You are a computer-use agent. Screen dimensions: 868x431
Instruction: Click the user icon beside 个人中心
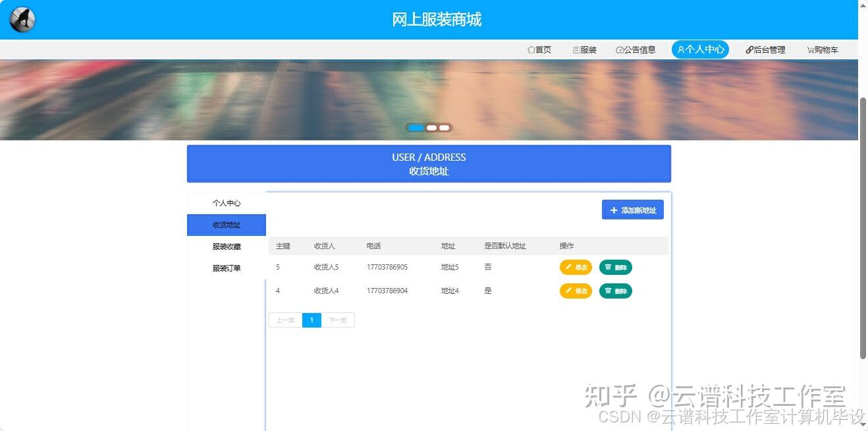pos(681,50)
